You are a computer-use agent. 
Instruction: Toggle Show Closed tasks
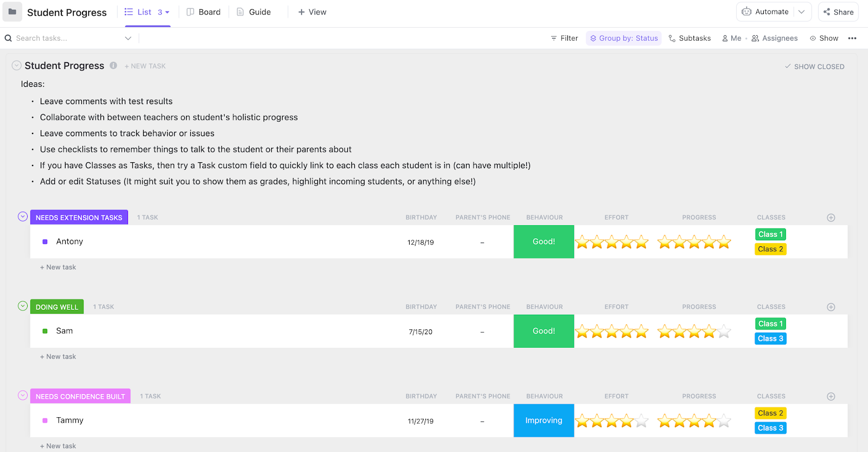pos(814,67)
